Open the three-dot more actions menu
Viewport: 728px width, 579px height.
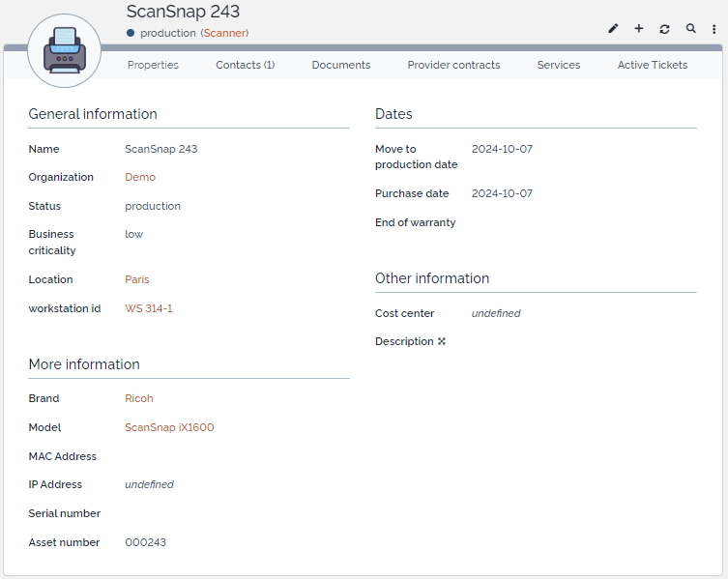click(x=714, y=29)
